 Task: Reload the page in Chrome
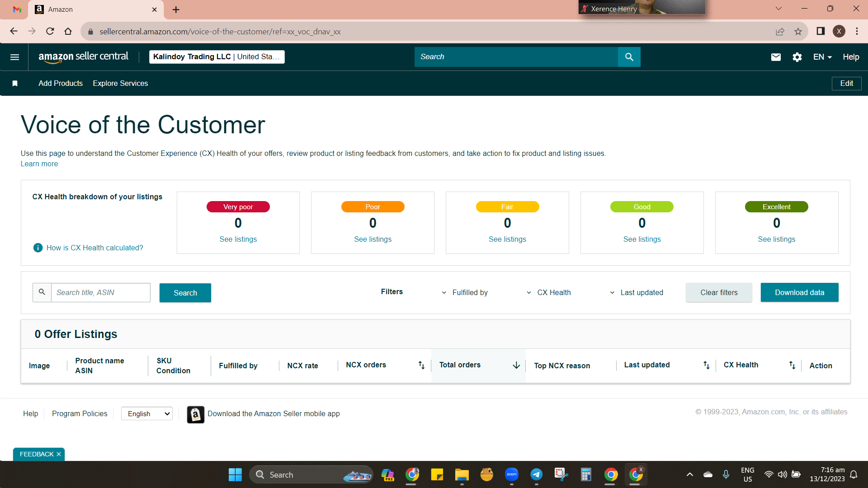click(x=50, y=31)
